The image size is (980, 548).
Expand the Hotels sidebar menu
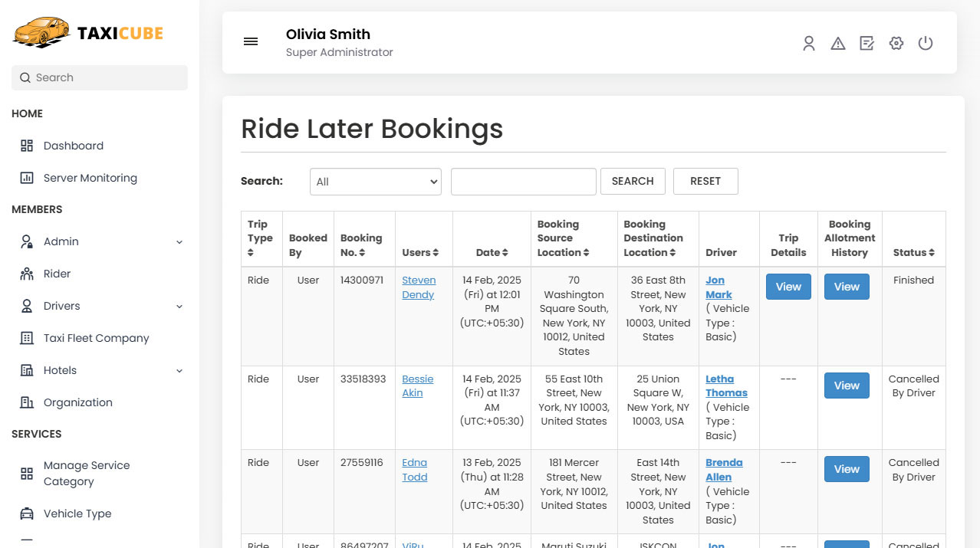pos(179,371)
